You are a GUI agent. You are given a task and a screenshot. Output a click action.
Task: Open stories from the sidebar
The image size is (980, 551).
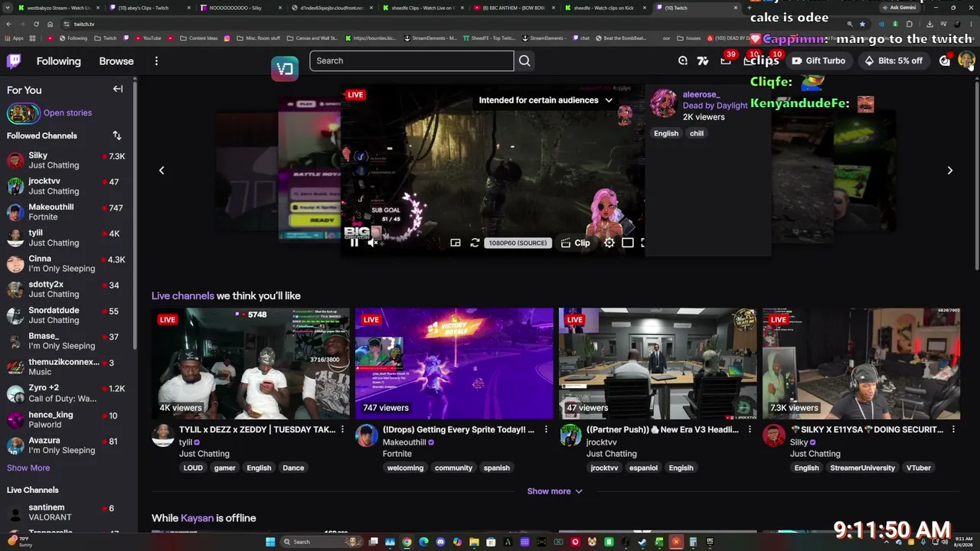tap(67, 112)
